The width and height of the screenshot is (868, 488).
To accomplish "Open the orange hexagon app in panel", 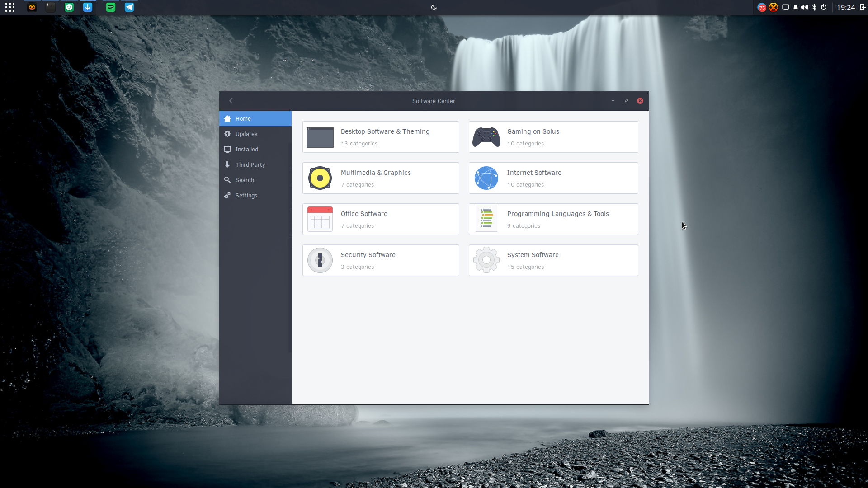I will tap(32, 7).
